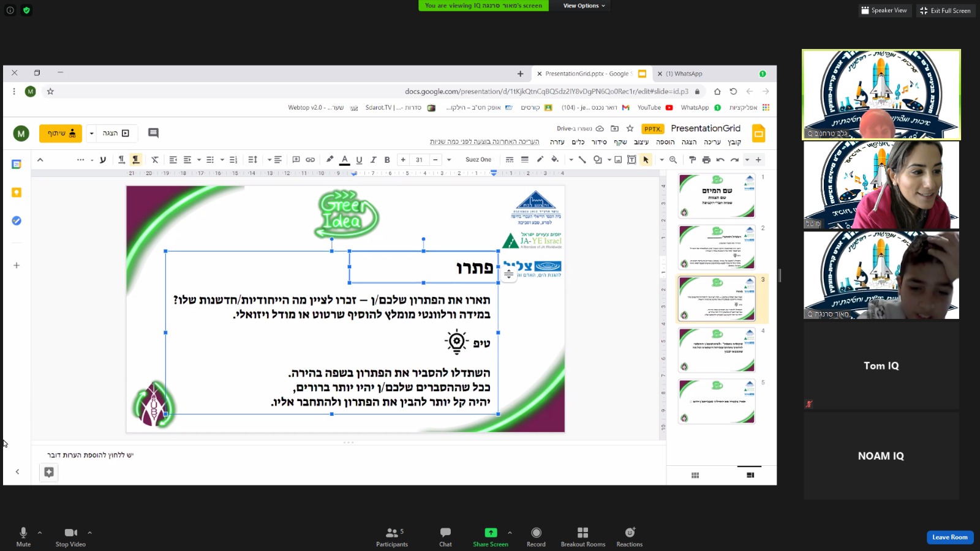Open View Options dropdown in Zoom
The image size is (980, 551).
pyautogui.click(x=584, y=6)
